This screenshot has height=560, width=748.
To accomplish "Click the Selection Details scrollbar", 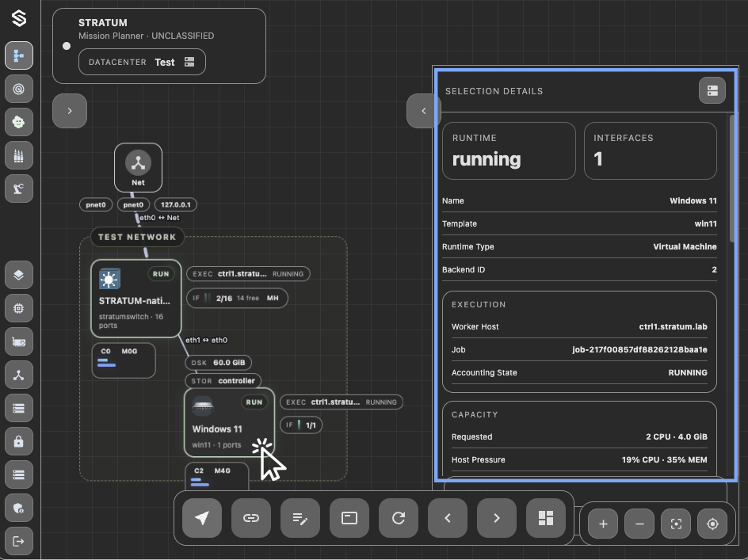I will coord(733,178).
